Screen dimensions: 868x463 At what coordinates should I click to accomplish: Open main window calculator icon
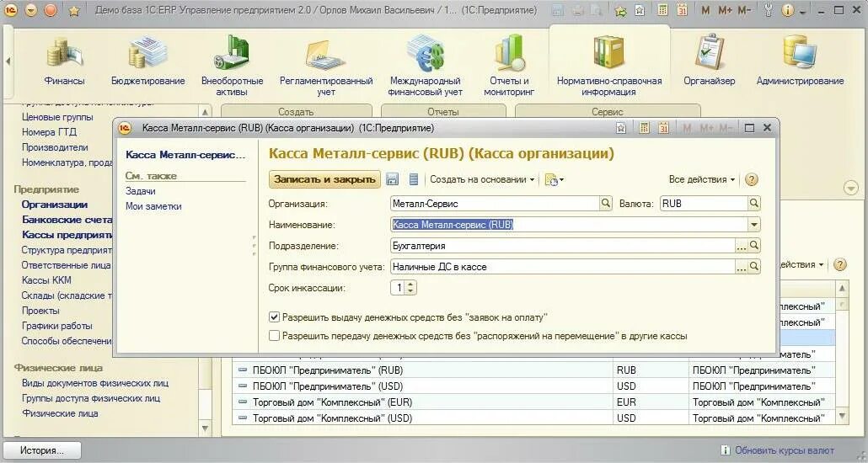(x=662, y=10)
